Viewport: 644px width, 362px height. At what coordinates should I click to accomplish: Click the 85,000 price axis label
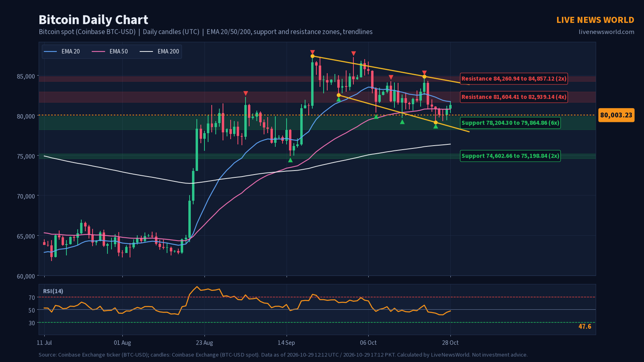click(26, 76)
